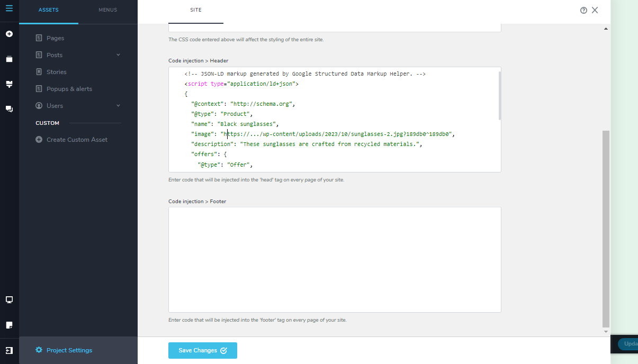
Task: Click the Popups & alerts icon
Action: [39, 89]
